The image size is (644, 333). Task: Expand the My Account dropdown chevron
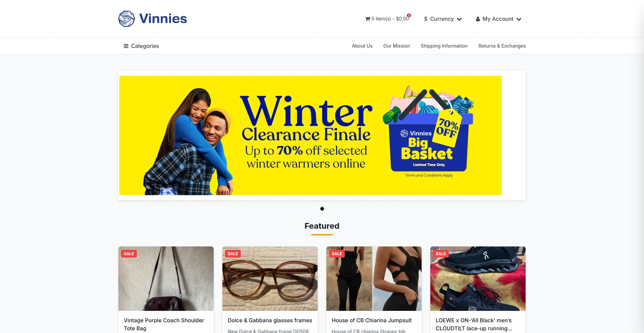coord(519,19)
